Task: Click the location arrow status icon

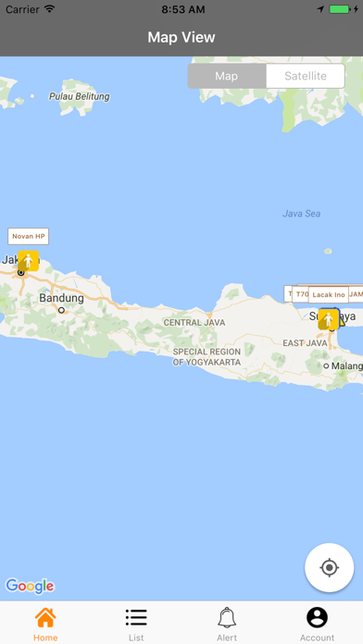Action: [x=320, y=9]
